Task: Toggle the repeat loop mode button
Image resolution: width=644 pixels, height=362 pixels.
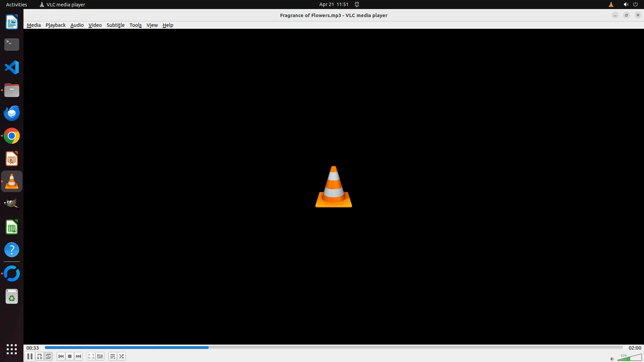Action: click(48, 356)
